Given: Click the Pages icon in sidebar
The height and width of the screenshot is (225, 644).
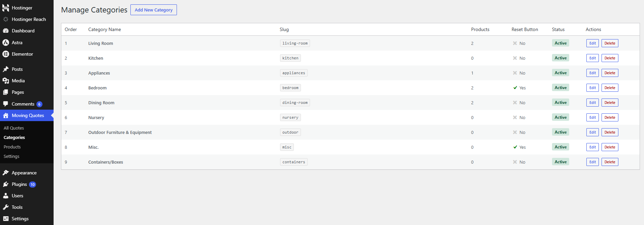Looking at the screenshot, I should (x=6, y=92).
